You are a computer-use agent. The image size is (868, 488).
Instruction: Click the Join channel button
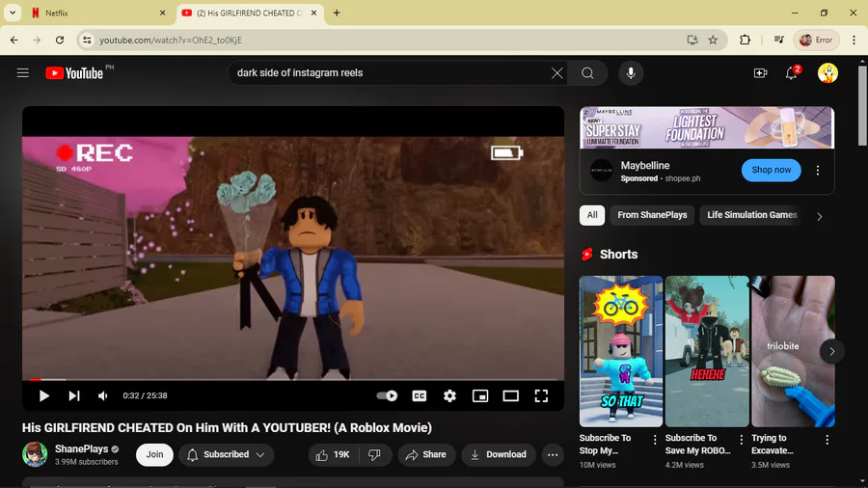[x=154, y=455]
